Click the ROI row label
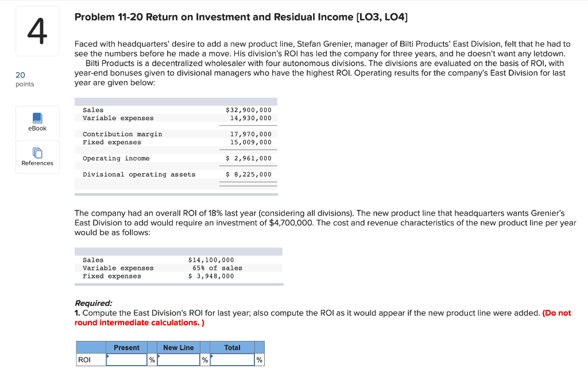Screen dimensions: 588x376 85,359
